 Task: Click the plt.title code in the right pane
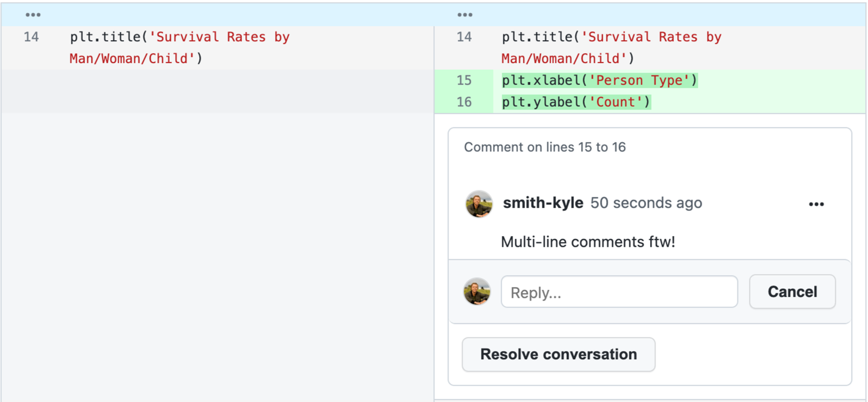pos(611,38)
